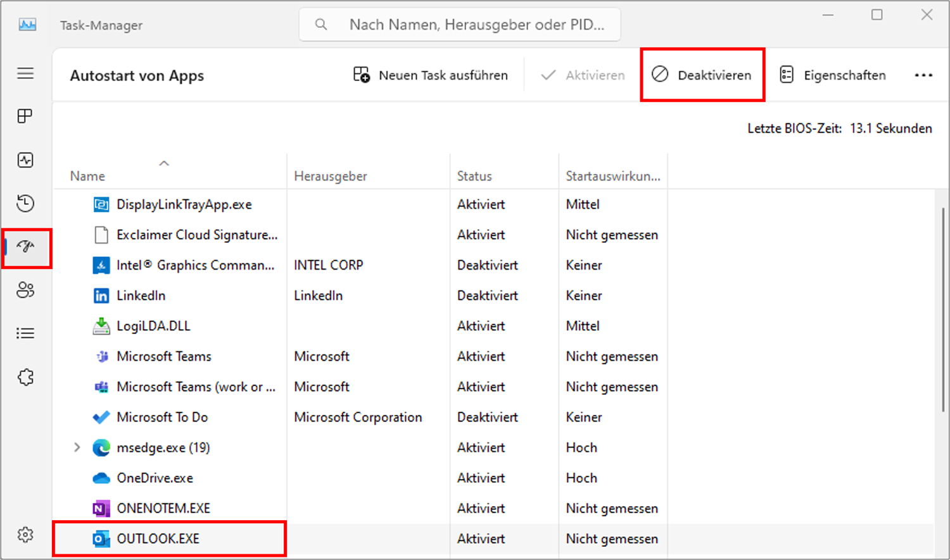Open the App history icon
Viewport: 950px width, 560px height.
point(25,203)
